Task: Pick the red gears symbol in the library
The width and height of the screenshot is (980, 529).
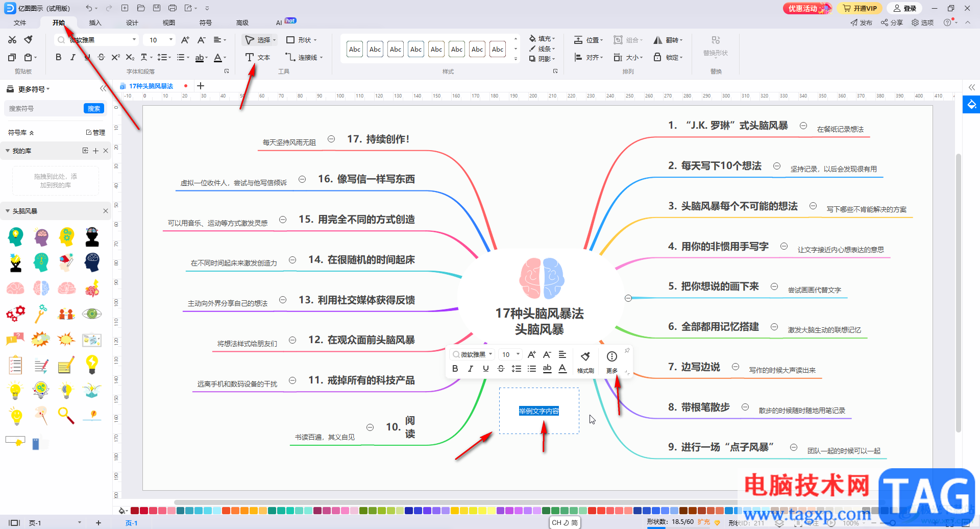Action: tap(15, 314)
